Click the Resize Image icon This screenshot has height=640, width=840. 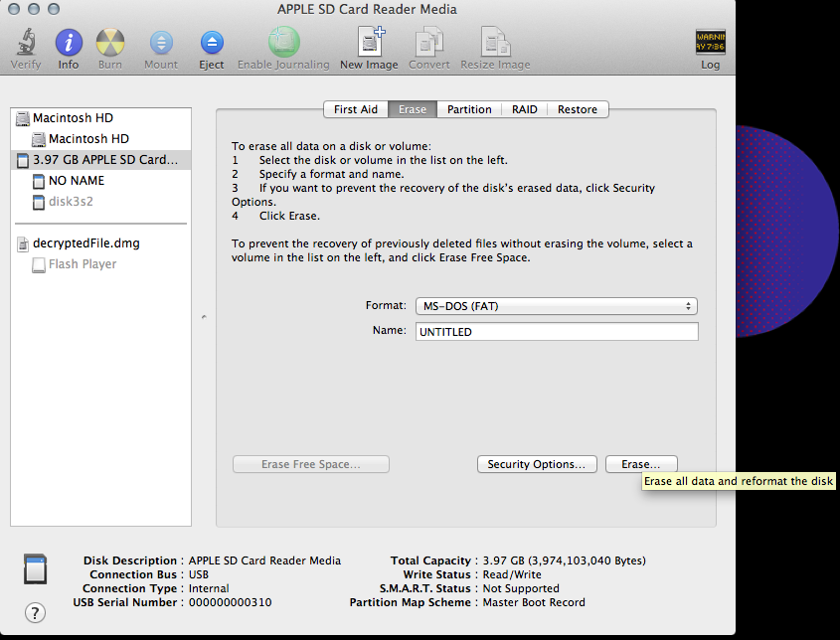[495, 42]
